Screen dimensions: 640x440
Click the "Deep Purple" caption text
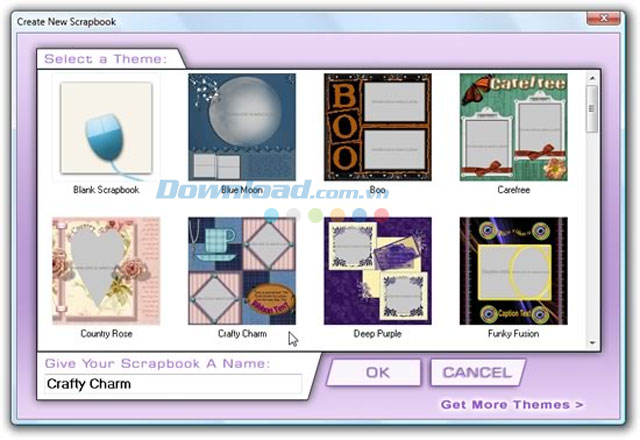tap(377, 333)
